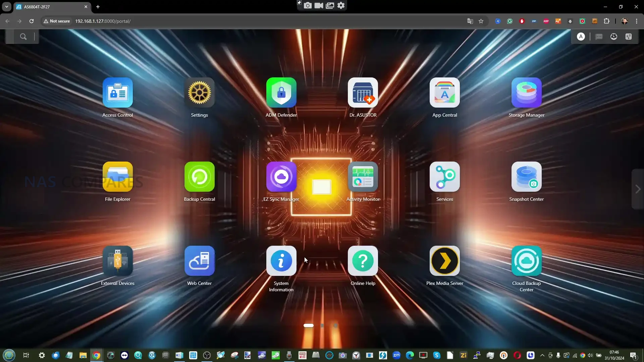Click the browser address bar URL
Screen dimensions: 644x362
103,21
